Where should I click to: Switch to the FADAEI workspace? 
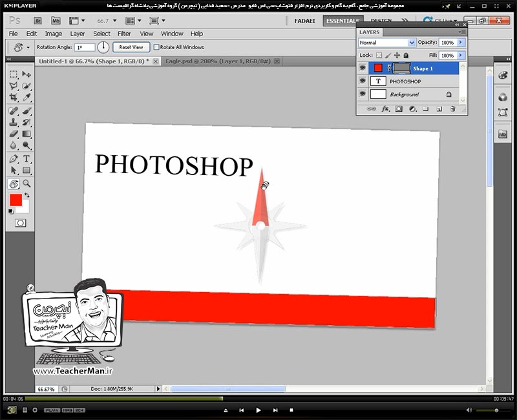tap(304, 21)
